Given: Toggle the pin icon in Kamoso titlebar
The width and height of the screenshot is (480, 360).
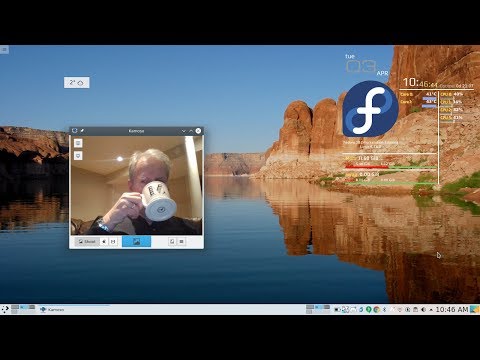Looking at the screenshot, I should pyautogui.click(x=82, y=131).
